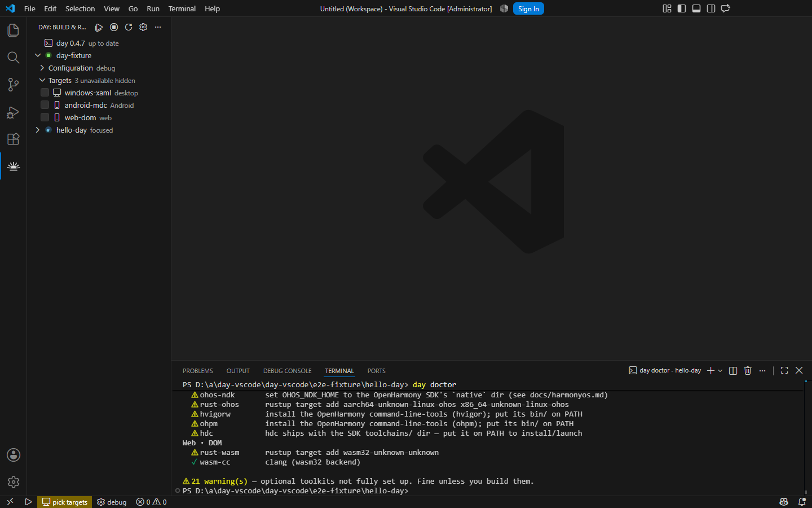Collapse the Targets node

(42, 80)
